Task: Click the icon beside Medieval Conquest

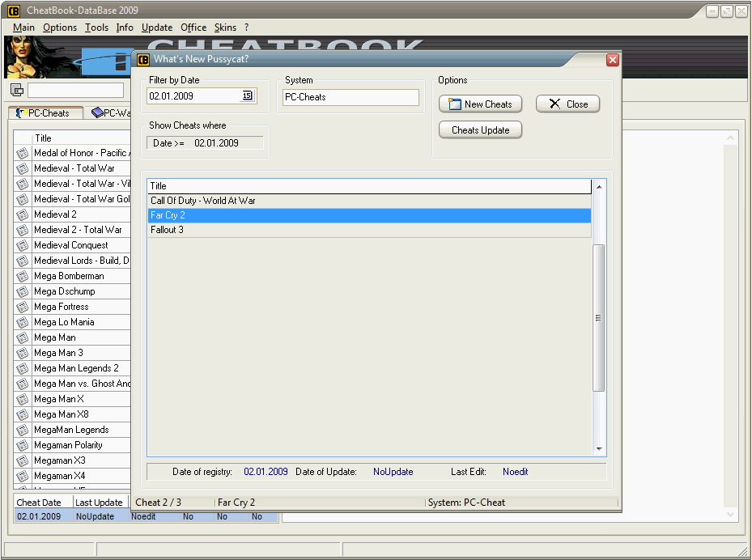Action: coord(23,245)
